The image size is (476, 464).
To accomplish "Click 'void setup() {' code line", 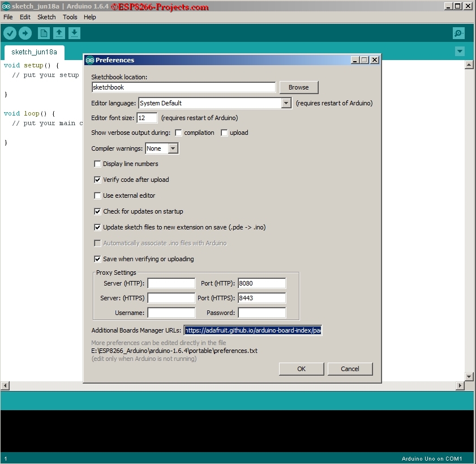I will point(31,65).
